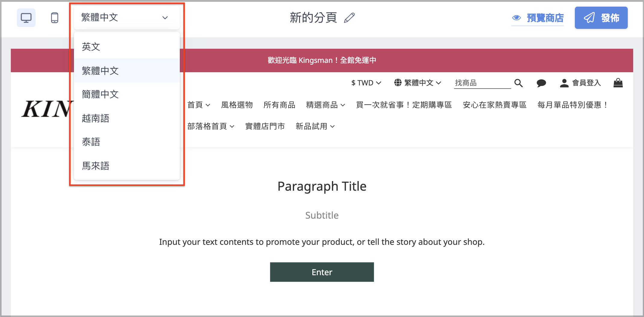
Task: Click the pencil icon to rename page
Action: point(349,18)
